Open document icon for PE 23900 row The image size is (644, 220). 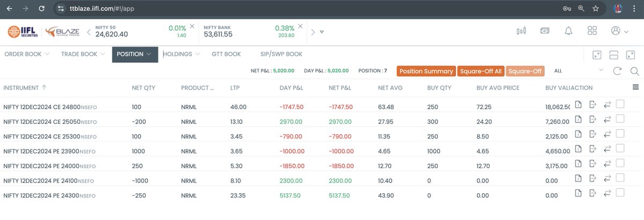click(x=578, y=149)
